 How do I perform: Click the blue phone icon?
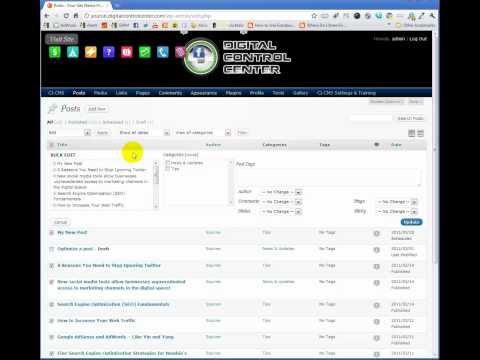pos(163,52)
